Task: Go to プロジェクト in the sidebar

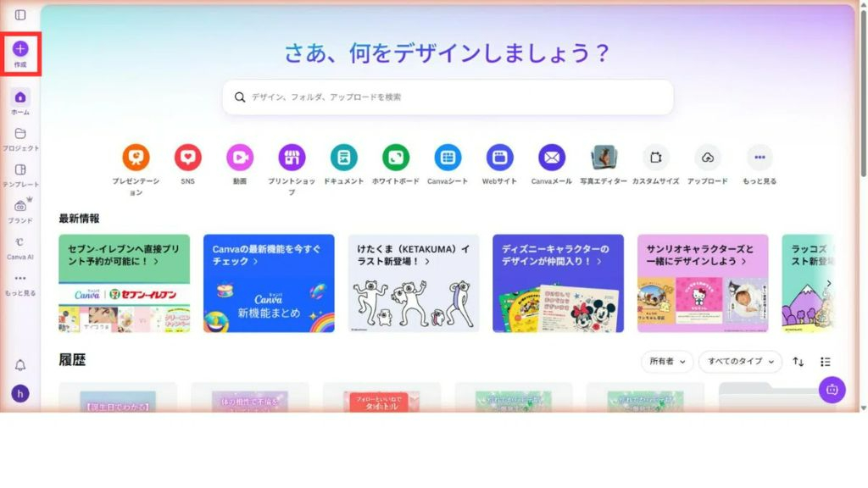Action: click(20, 140)
